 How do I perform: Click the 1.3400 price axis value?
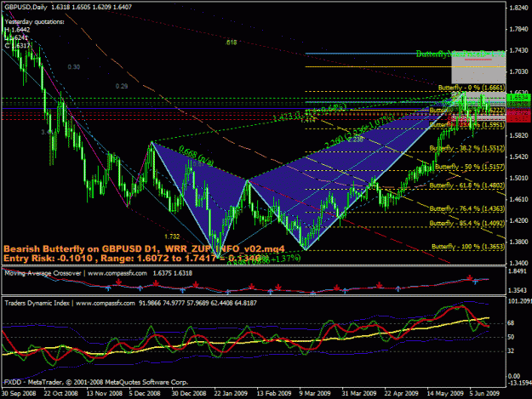pos(518,263)
